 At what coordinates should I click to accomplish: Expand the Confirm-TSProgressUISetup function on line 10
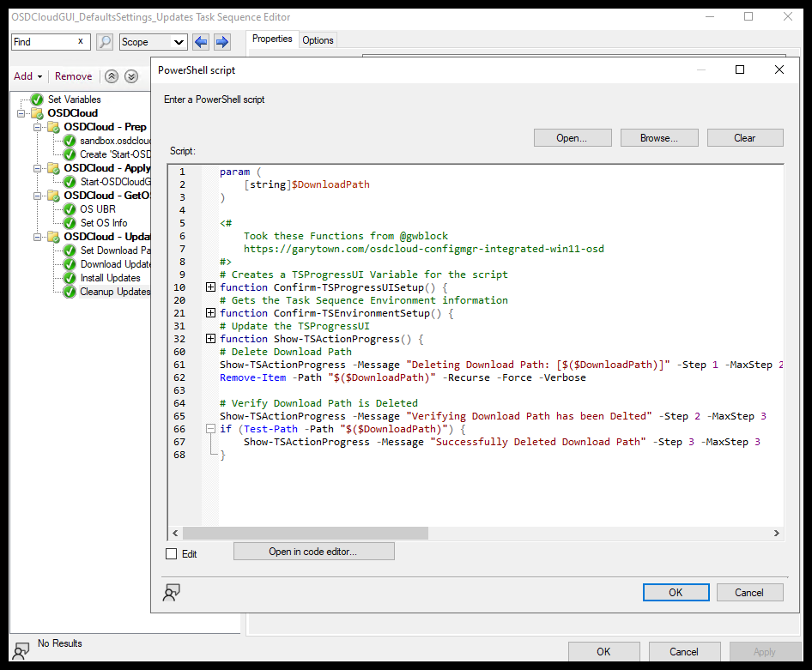(x=210, y=287)
